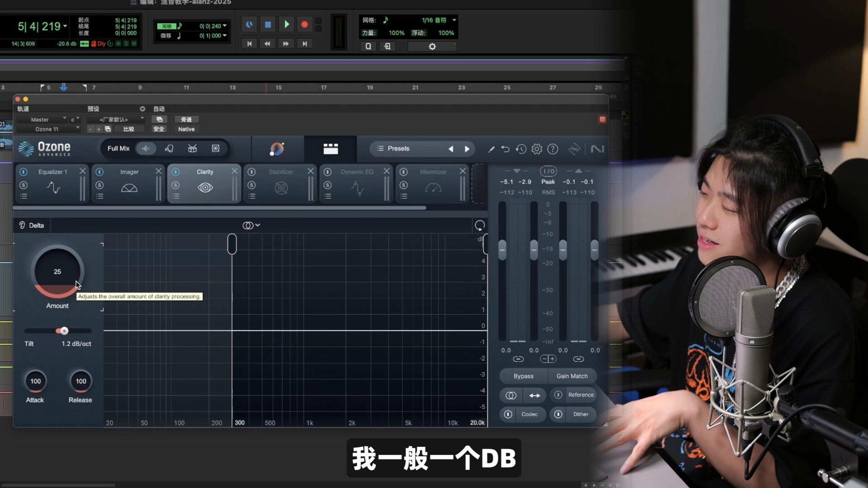The height and width of the screenshot is (488, 868).
Task: Go to next Ozone preset arrow
Action: 467,149
